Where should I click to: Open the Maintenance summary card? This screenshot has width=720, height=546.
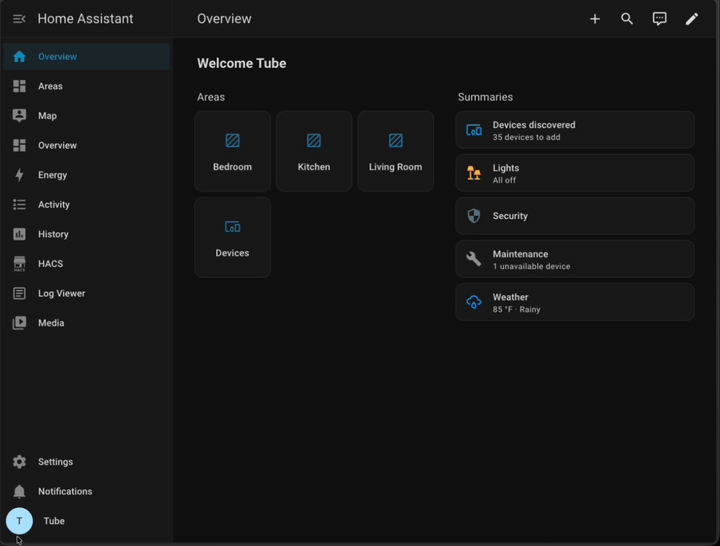(575, 259)
